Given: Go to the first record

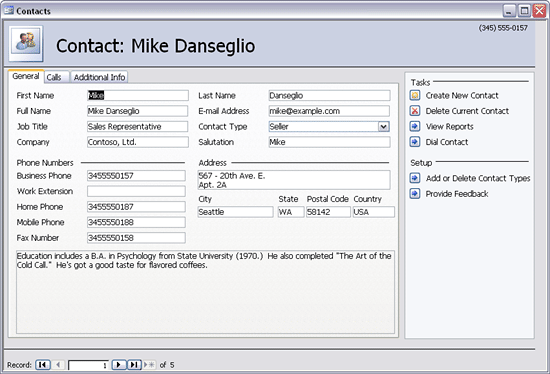Looking at the screenshot, I should (43, 365).
